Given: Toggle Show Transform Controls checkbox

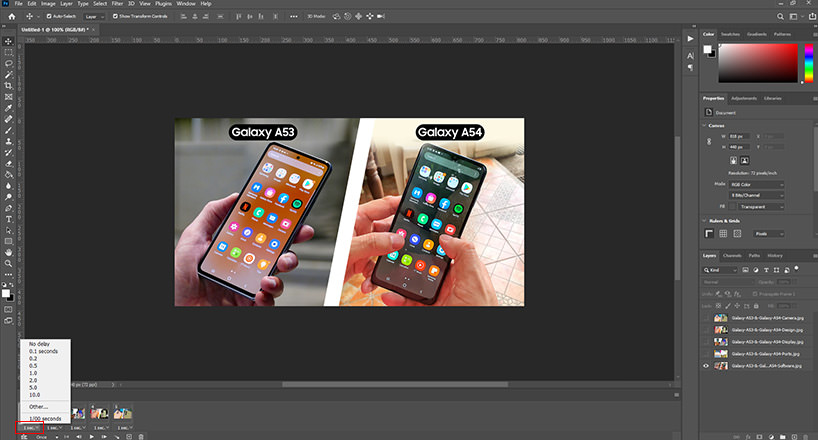Looking at the screenshot, I should point(115,16).
